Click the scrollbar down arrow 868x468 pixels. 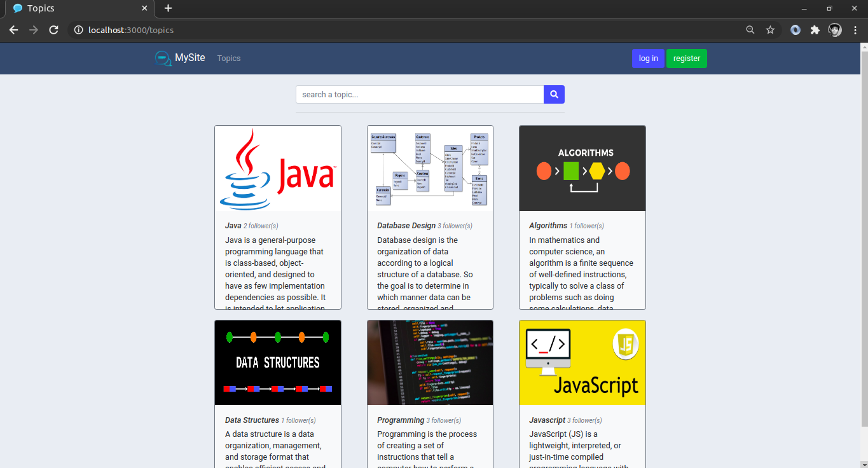[863, 464]
